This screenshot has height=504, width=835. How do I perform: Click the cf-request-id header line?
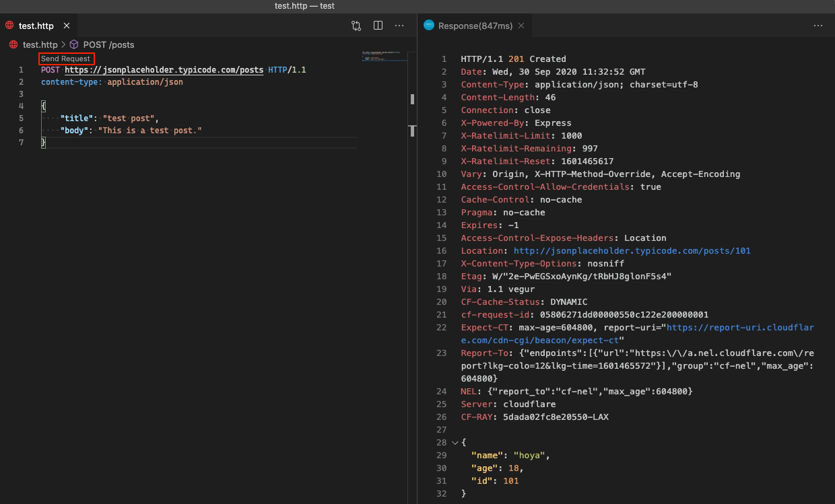(584, 314)
